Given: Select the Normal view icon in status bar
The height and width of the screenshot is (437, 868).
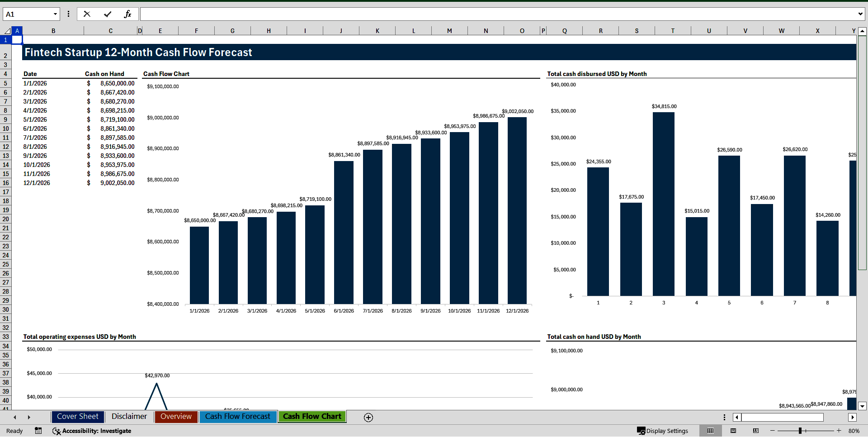Looking at the screenshot, I should pyautogui.click(x=710, y=431).
